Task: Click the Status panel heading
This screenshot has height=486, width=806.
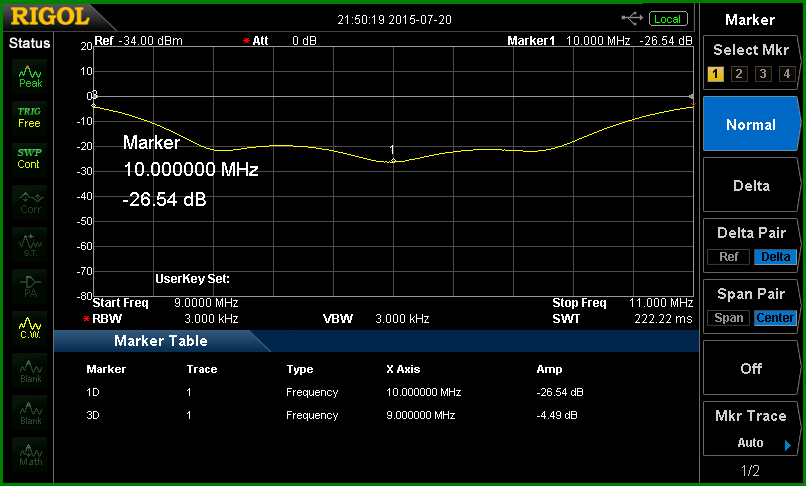Action: click(29, 43)
